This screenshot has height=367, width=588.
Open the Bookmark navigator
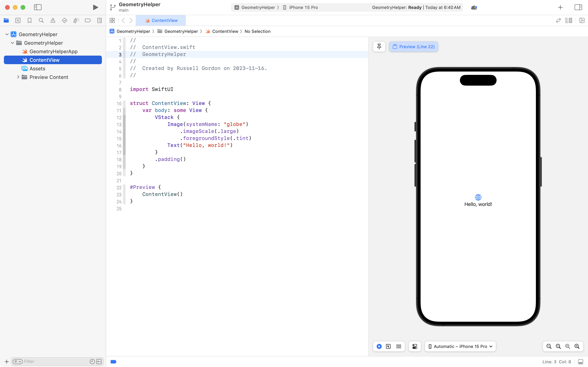coord(29,20)
